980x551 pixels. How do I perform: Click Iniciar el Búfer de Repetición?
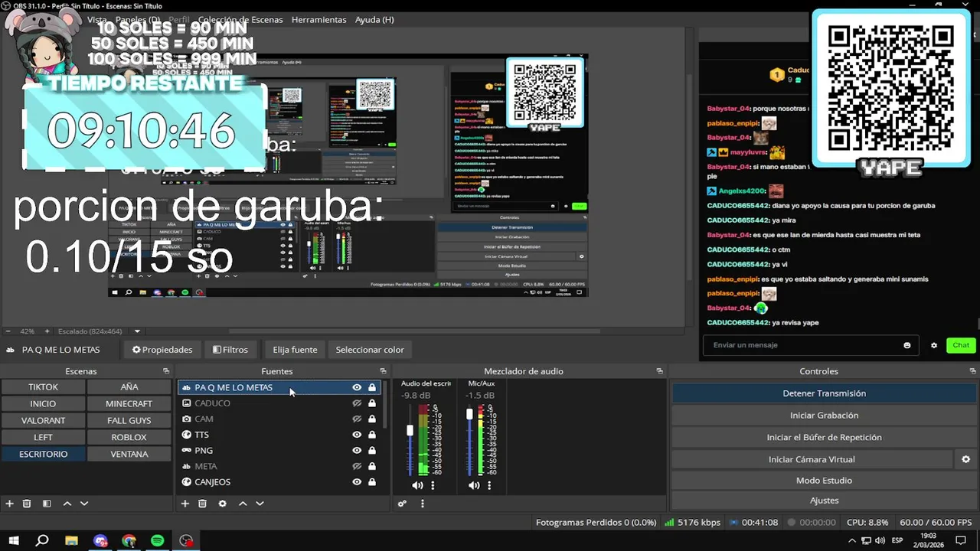tap(824, 438)
